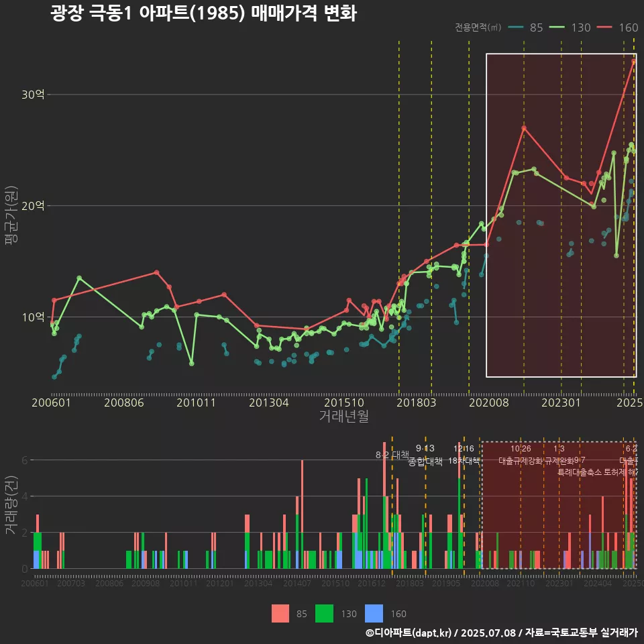The image size is (644, 644).
Task: Click the 202404 label on volume chart axis
Action: point(598,583)
